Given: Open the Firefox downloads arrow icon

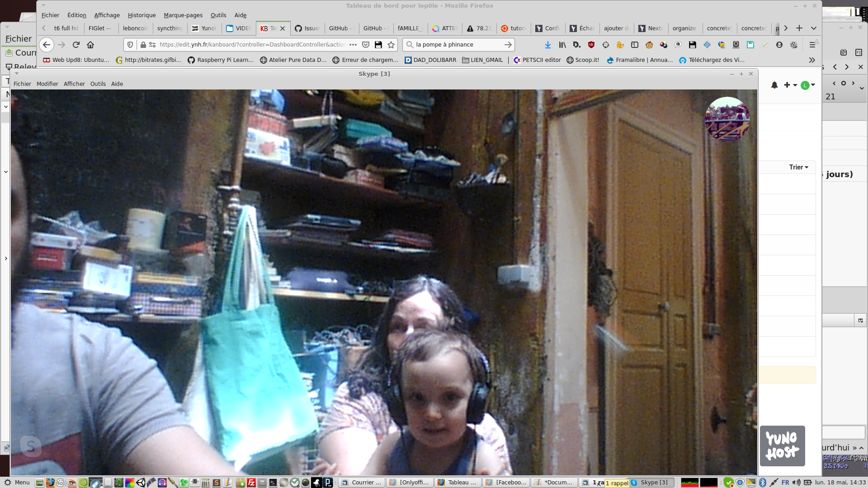Looking at the screenshot, I should click(x=547, y=45).
